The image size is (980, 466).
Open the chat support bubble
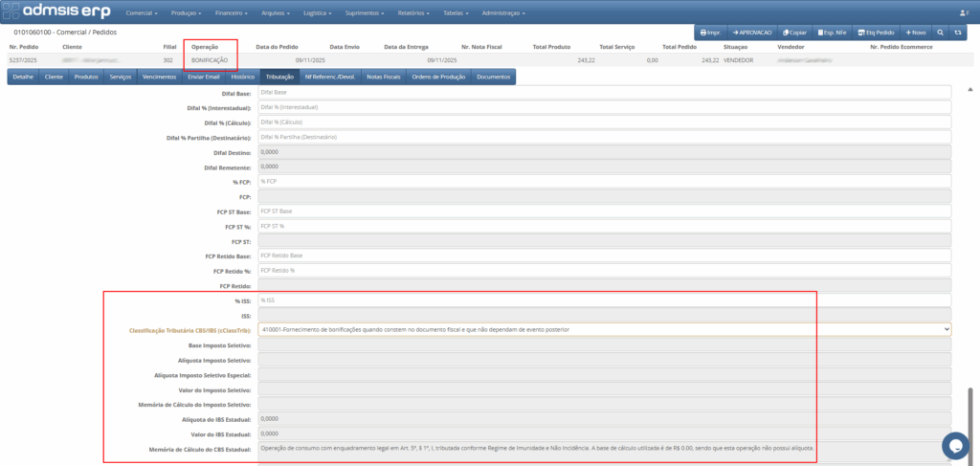coord(955,445)
